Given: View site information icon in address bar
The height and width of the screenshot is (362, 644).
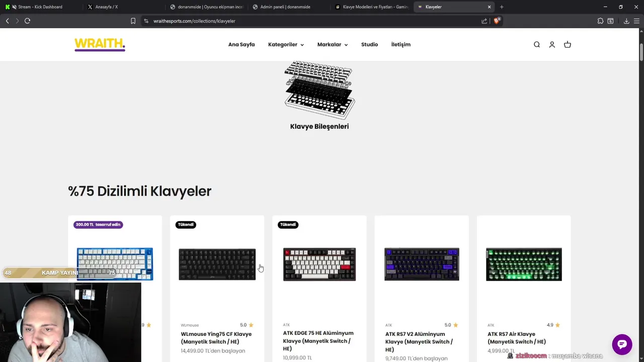Looking at the screenshot, I should click(146, 21).
